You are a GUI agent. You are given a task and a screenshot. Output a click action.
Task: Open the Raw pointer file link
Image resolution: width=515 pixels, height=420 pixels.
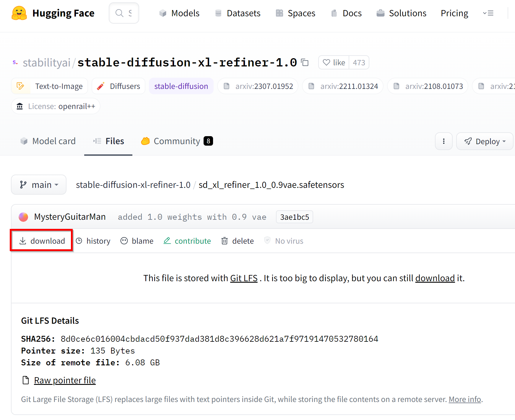pos(65,380)
